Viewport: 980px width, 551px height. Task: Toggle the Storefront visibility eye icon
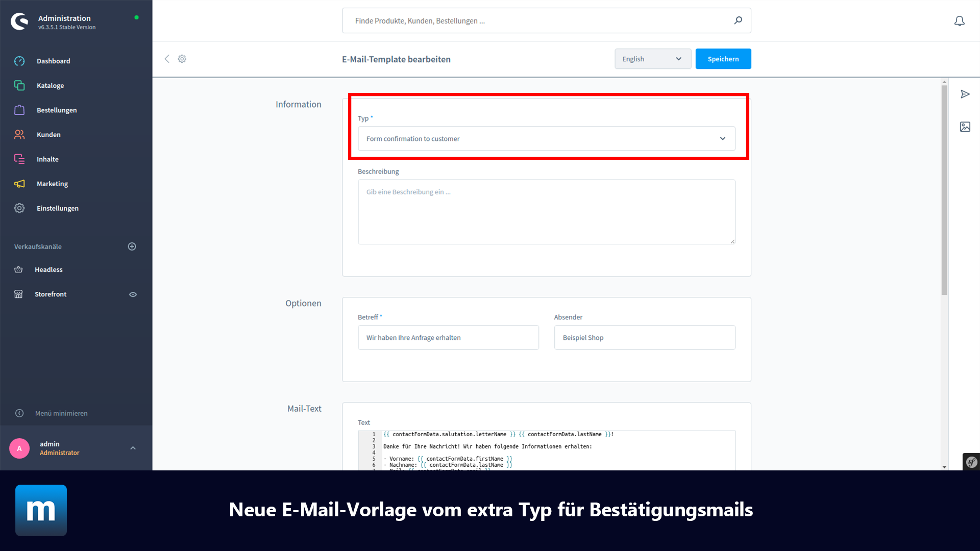pyautogui.click(x=133, y=294)
